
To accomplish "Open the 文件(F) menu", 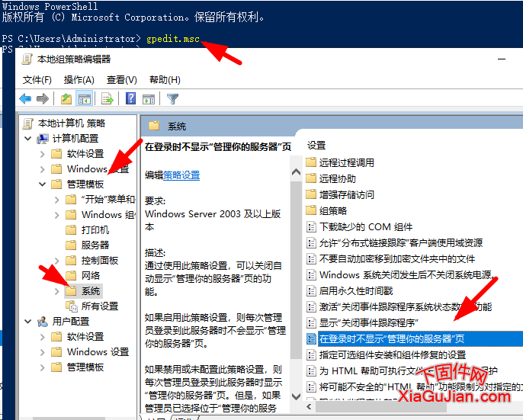I will [x=37, y=80].
